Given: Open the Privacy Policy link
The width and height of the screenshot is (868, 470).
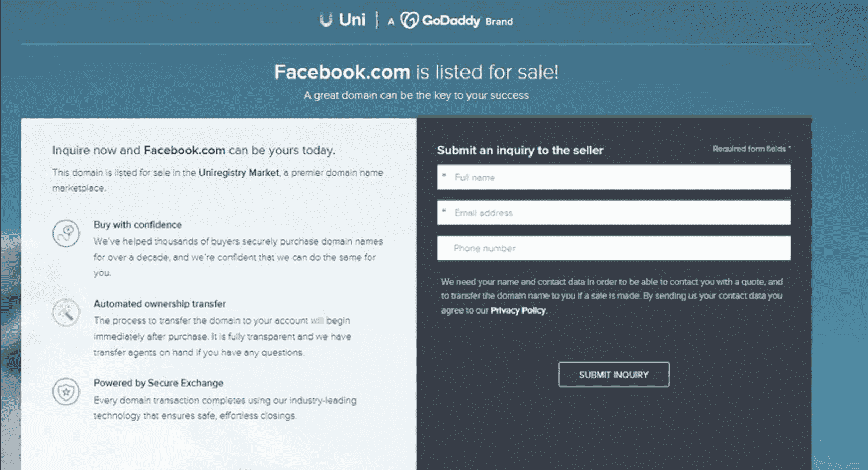Looking at the screenshot, I should pyautogui.click(x=518, y=310).
